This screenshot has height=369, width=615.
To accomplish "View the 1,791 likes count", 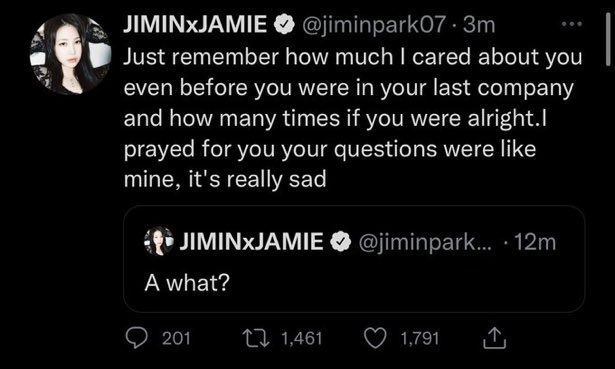I will coord(420,338).
